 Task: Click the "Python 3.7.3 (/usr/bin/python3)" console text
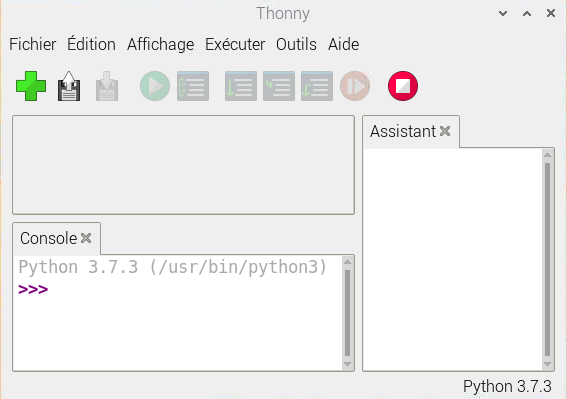coord(172,268)
